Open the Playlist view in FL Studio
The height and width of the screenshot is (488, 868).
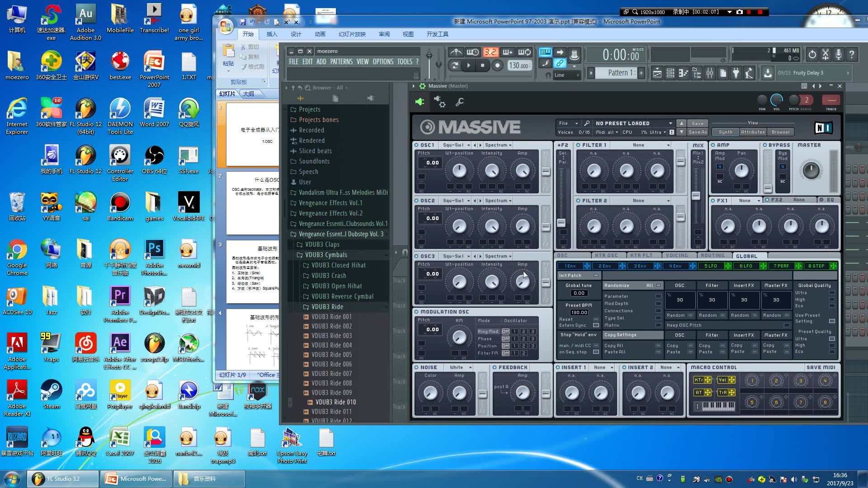657,73
